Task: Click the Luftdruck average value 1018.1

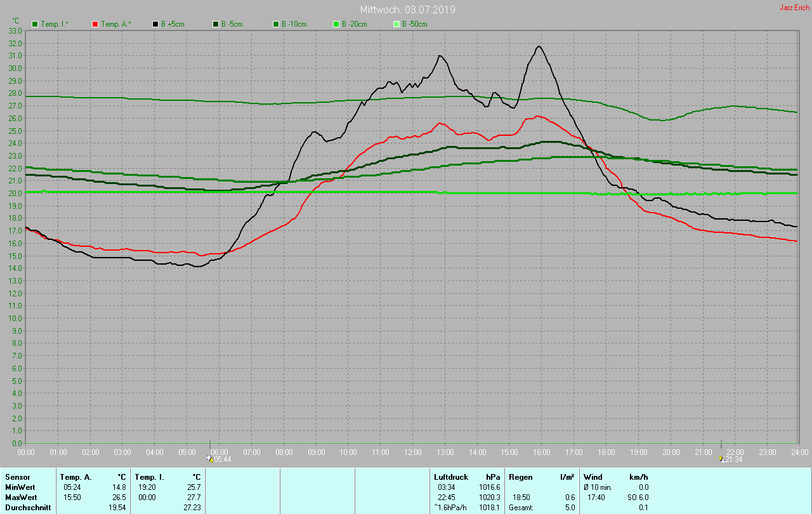Action: 490,507
